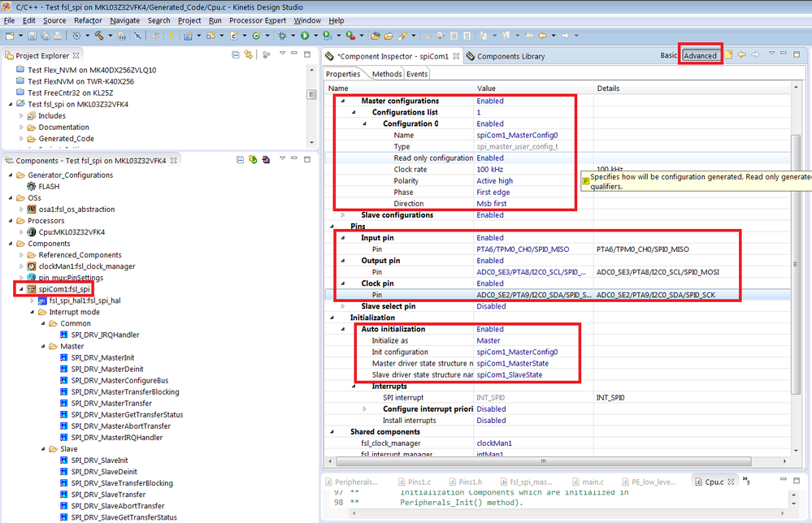812x523 pixels.
Task: Open view menu triangle in Components view
Action: pyautogui.click(x=282, y=158)
